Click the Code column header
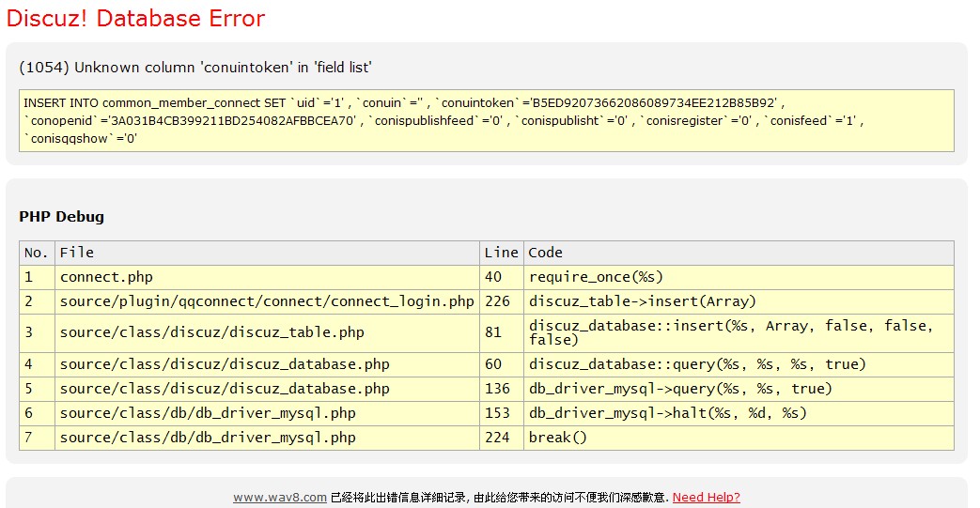The height and width of the screenshot is (508, 980). coord(545,253)
